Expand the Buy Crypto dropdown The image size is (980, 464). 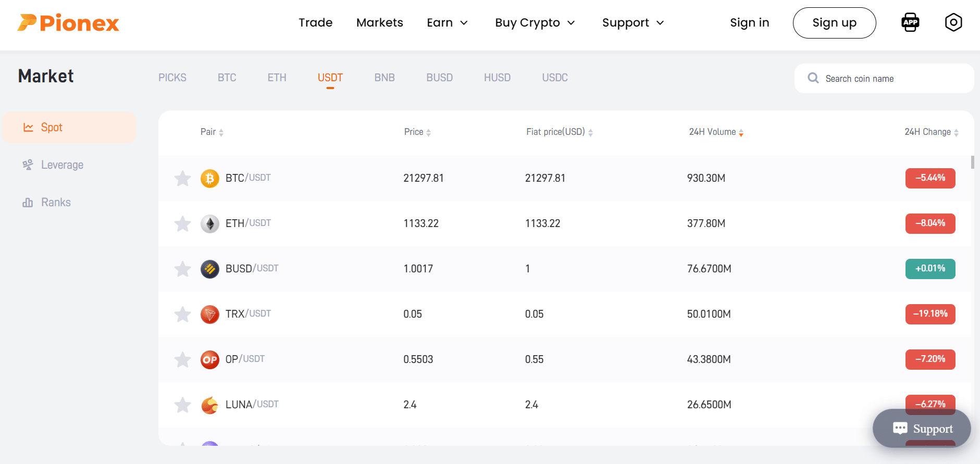535,23
